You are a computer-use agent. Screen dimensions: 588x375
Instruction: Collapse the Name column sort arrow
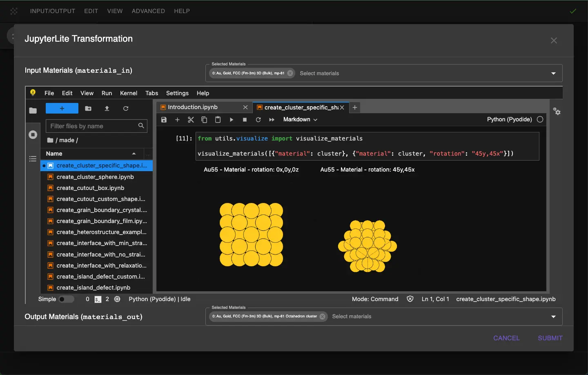coord(134,154)
